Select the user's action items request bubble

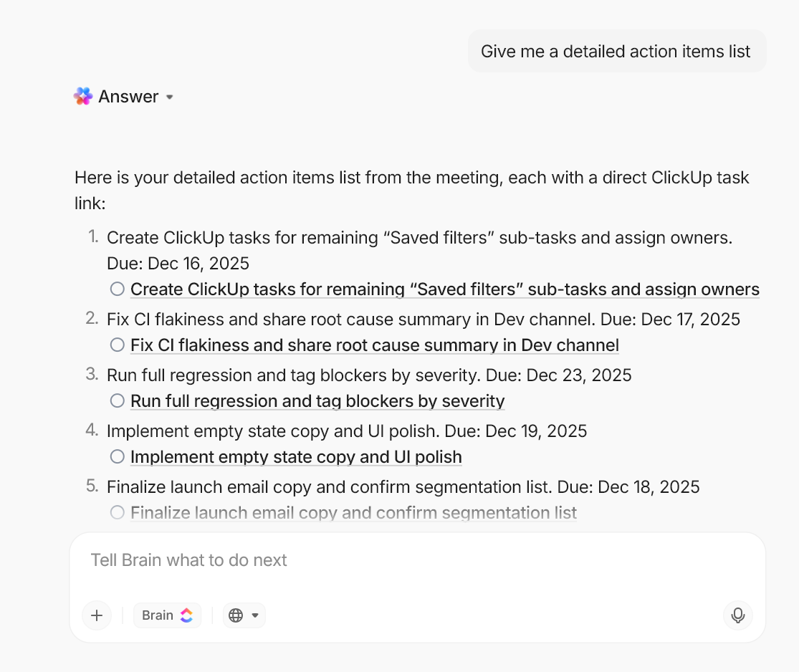(x=616, y=51)
